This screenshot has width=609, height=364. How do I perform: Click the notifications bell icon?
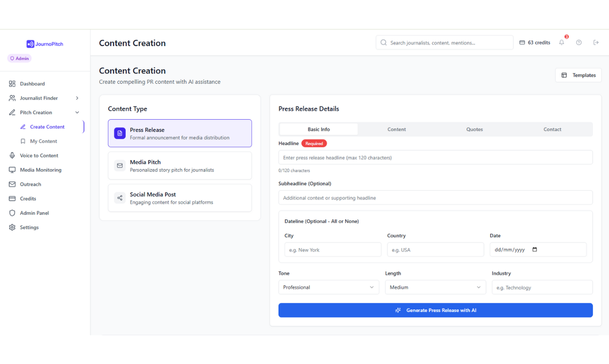(x=562, y=43)
